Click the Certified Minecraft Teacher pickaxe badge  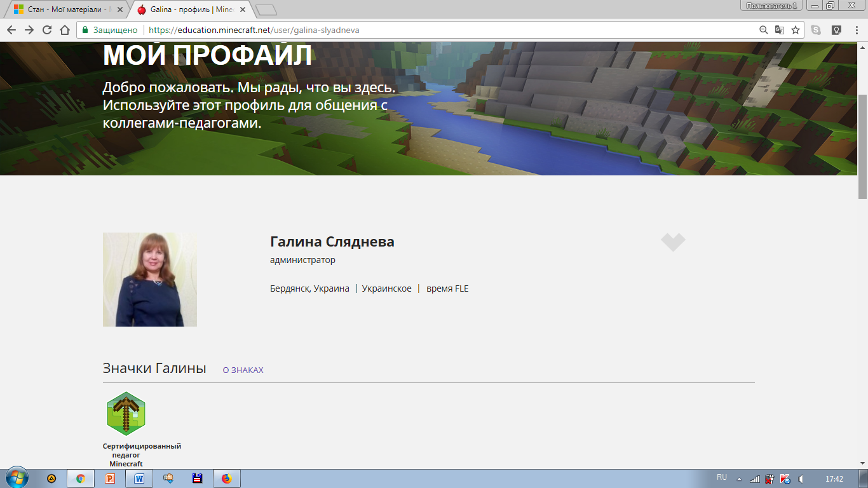point(126,413)
